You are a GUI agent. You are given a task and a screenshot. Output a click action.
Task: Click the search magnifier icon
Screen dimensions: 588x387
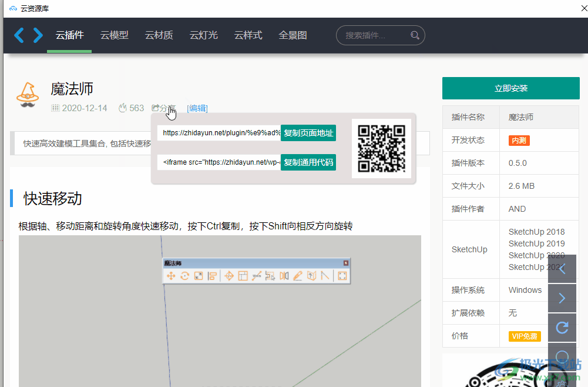(x=414, y=35)
